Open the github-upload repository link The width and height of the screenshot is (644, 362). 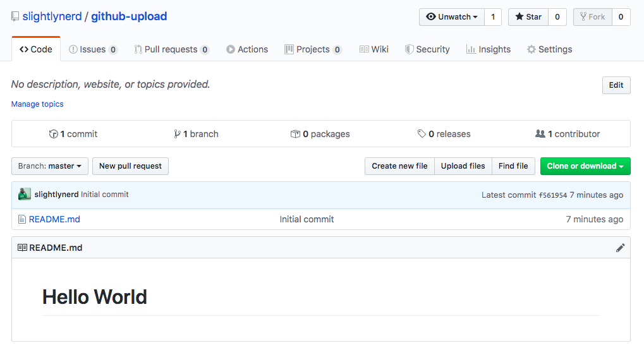coord(129,16)
